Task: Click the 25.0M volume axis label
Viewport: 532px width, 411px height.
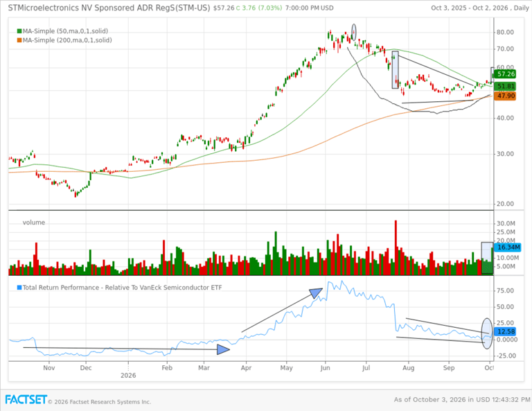Action: (x=506, y=232)
